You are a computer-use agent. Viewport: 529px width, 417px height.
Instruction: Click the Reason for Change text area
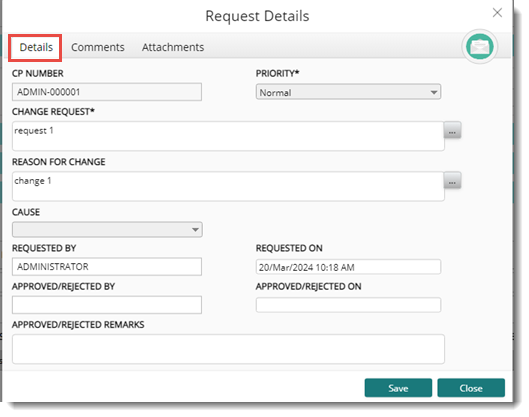pos(228,186)
